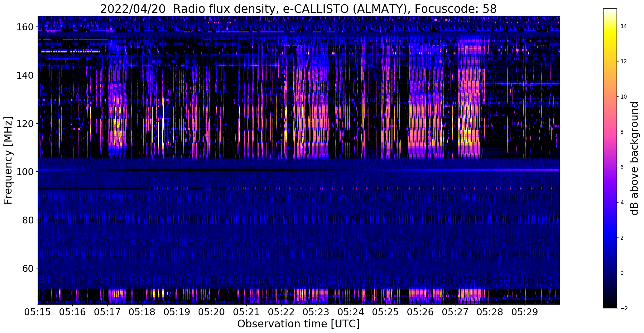Click the plot title mentioning e-CALLISTO (ALMATY)
This screenshot has height=333, width=644.
coord(298,9)
